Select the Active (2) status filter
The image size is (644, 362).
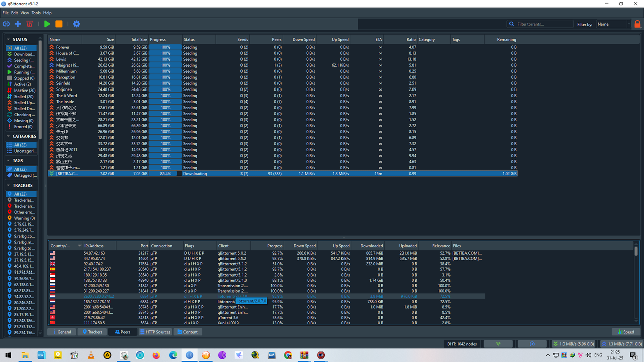(x=21, y=84)
